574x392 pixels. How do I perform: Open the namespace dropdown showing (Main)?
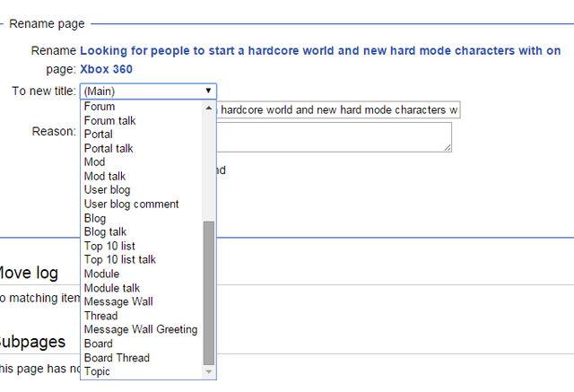tap(148, 91)
